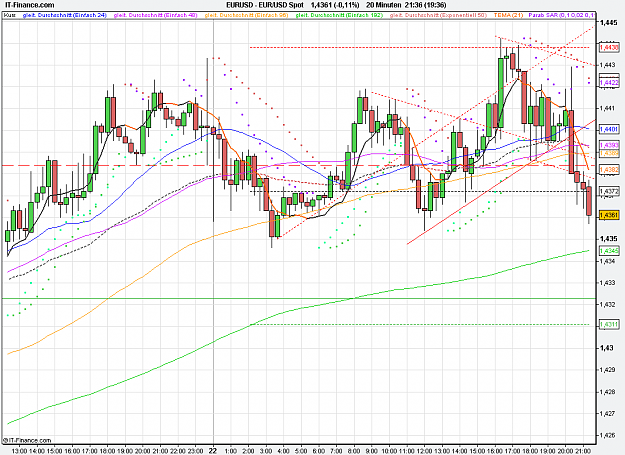Click the blue 1,4401 price tag
625x455 pixels.
pos(609,129)
